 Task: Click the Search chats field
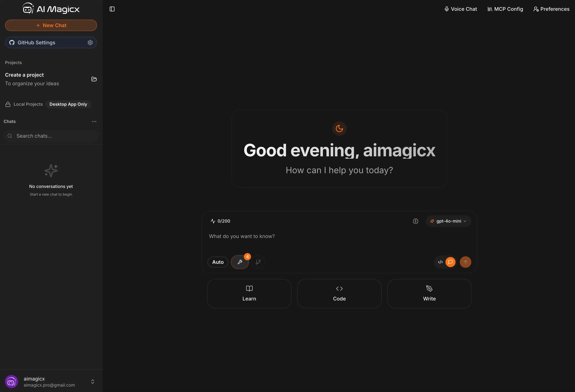tap(51, 136)
